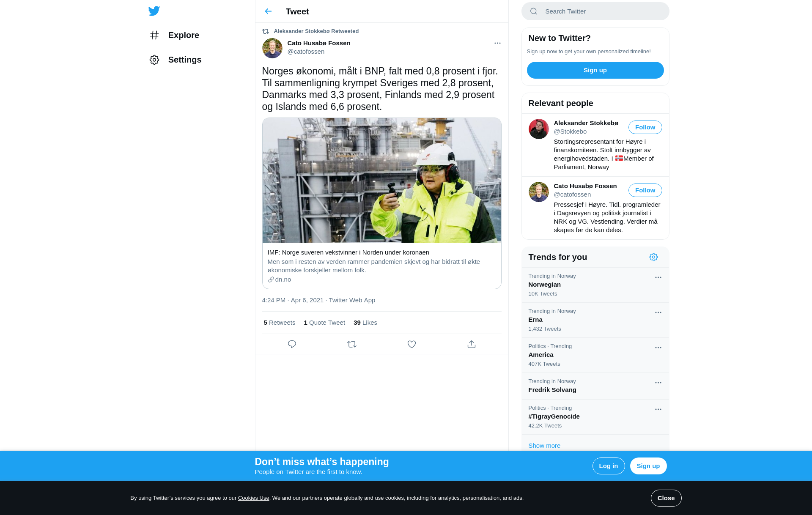Click the retweet icon below the tweet

352,344
